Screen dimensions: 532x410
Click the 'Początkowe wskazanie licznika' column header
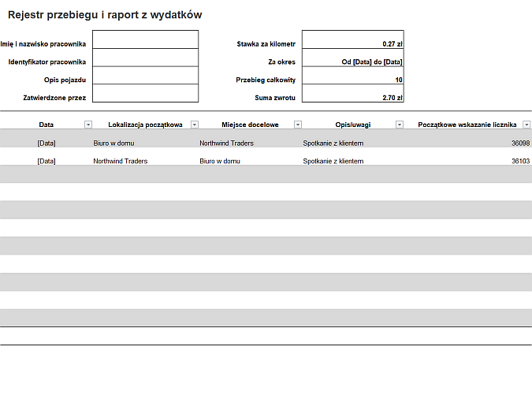click(467, 125)
